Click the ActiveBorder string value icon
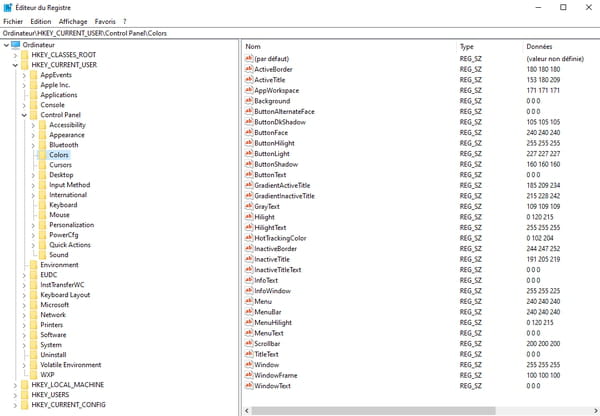Screen dimensions: 600x416 click(x=249, y=69)
